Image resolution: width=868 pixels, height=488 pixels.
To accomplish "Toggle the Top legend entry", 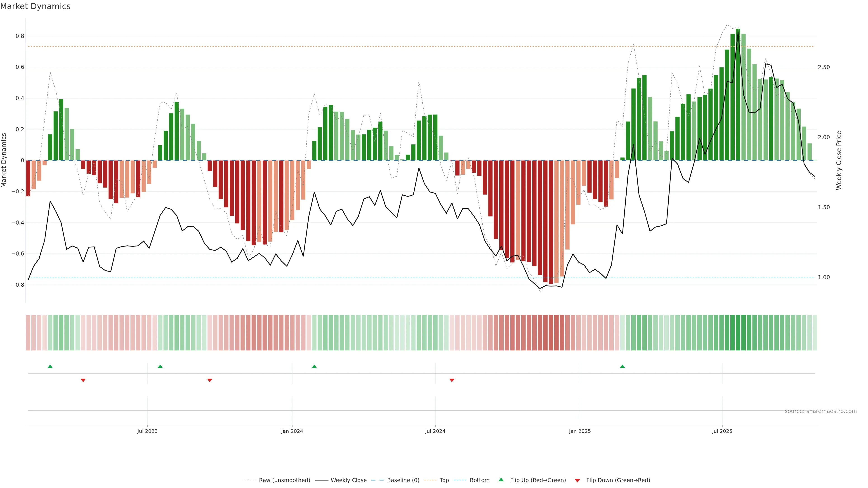I will (444, 480).
